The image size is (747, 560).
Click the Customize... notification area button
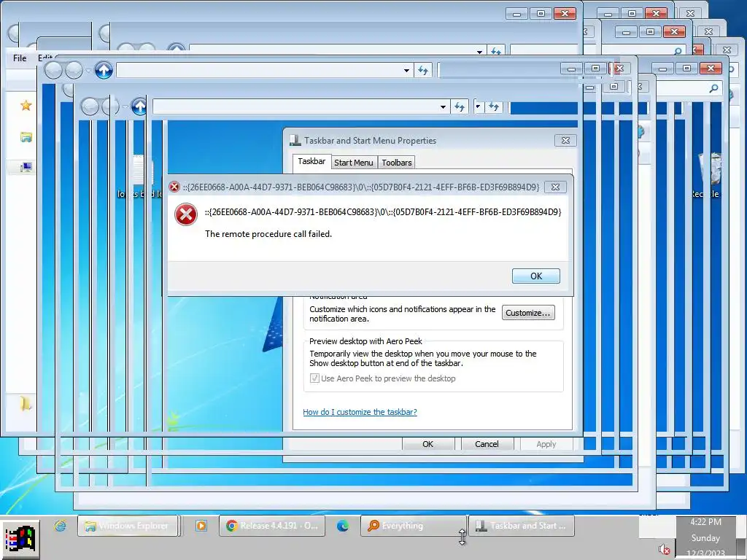pyautogui.click(x=528, y=313)
